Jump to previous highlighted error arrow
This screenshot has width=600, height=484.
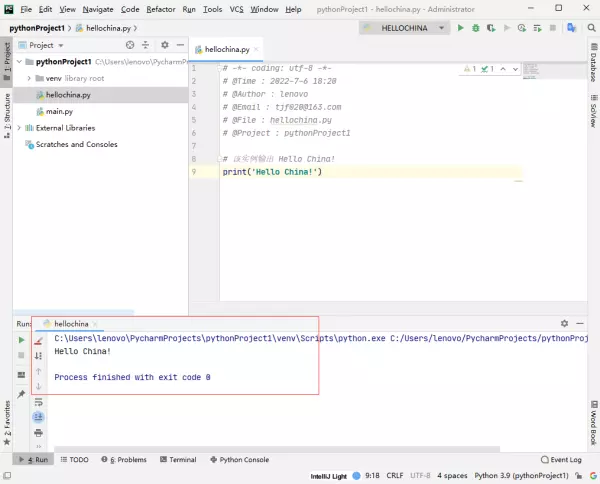[503, 69]
